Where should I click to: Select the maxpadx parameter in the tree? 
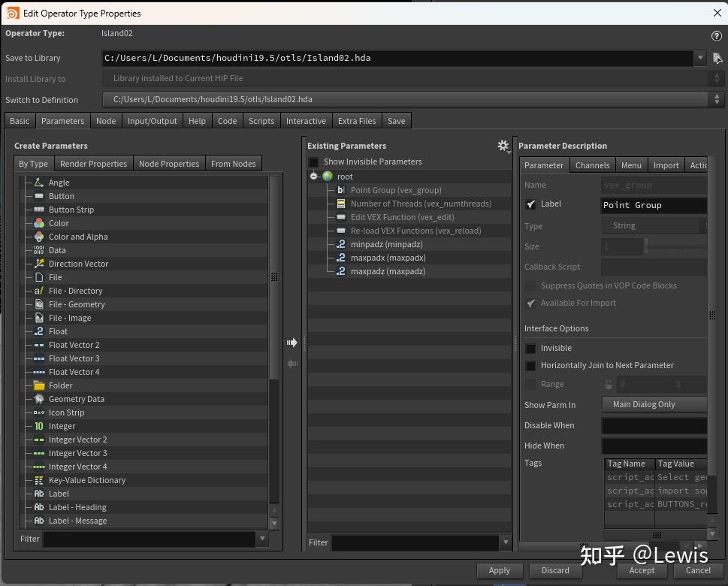[387, 258]
